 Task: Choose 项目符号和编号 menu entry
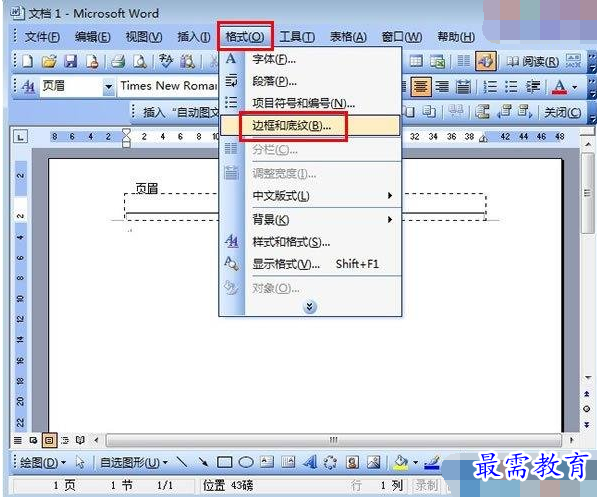pos(310,103)
